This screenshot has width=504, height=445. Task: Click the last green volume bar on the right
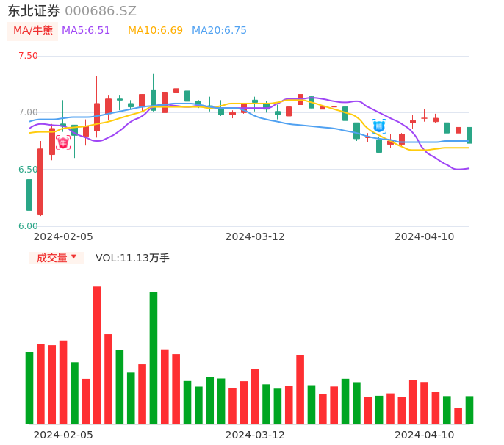tap(469, 410)
